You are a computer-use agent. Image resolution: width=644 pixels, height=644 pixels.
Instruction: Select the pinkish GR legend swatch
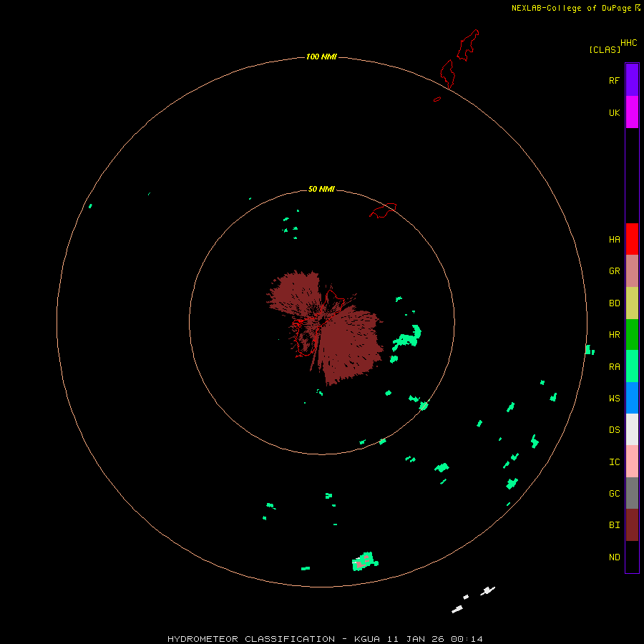632,271
